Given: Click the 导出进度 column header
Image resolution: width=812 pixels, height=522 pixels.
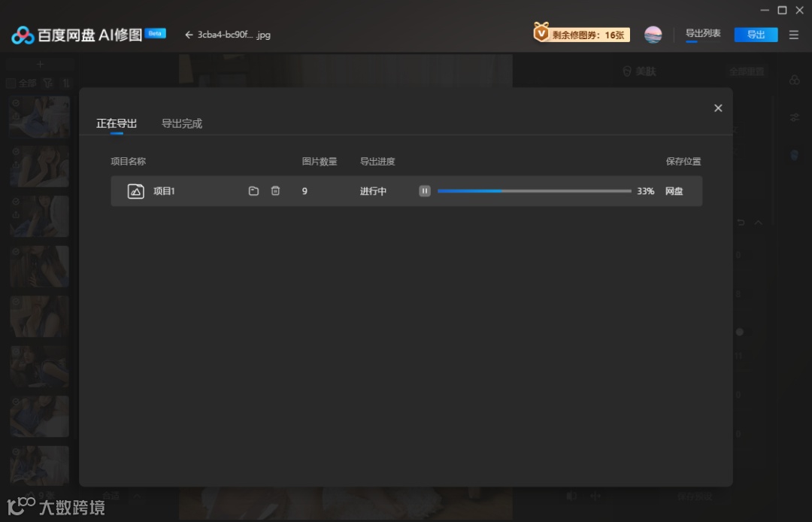Looking at the screenshot, I should click(x=377, y=161).
